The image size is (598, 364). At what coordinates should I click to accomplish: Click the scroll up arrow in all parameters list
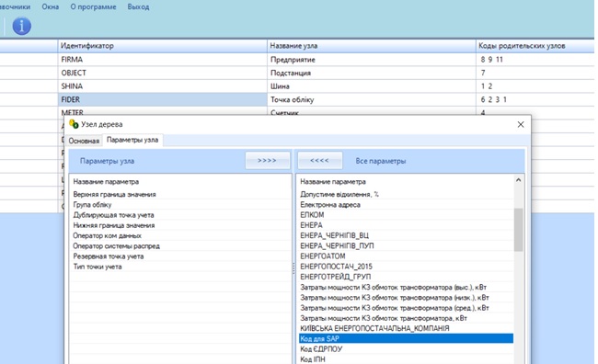point(518,180)
